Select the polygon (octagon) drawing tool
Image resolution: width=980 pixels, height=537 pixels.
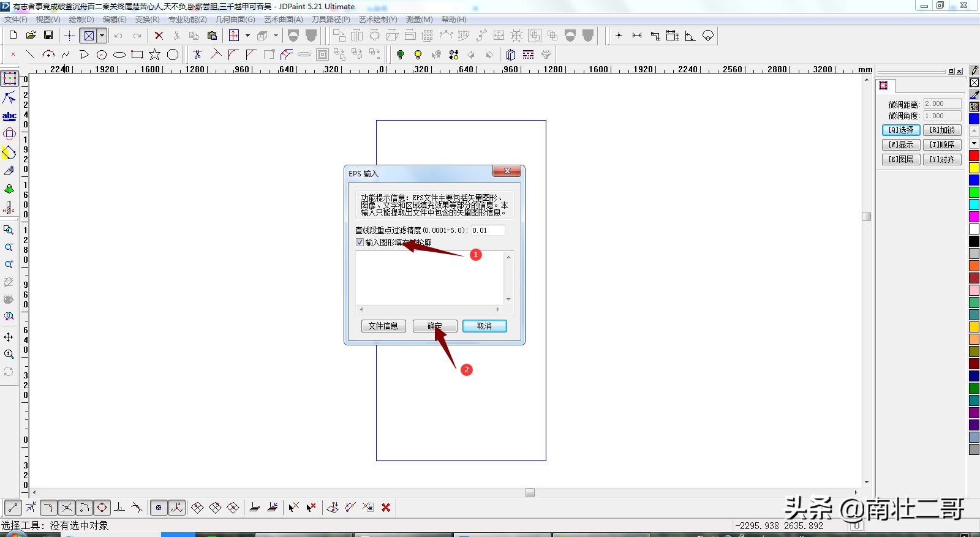173,54
